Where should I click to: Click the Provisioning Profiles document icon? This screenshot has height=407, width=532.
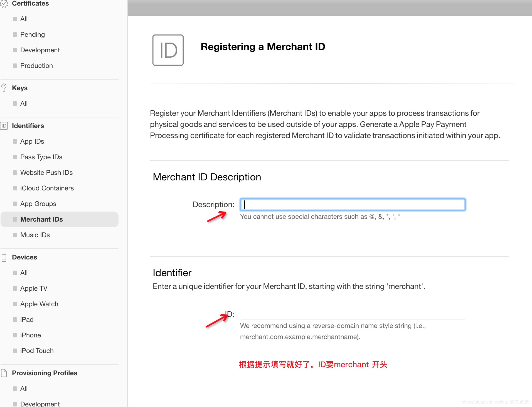[4, 373]
